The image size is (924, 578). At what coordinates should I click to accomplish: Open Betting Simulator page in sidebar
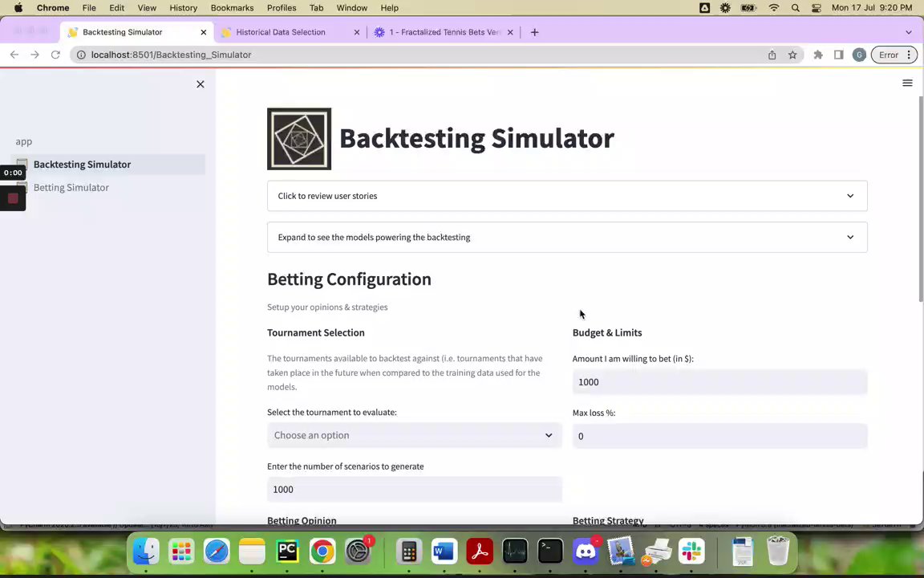pyautogui.click(x=107, y=188)
